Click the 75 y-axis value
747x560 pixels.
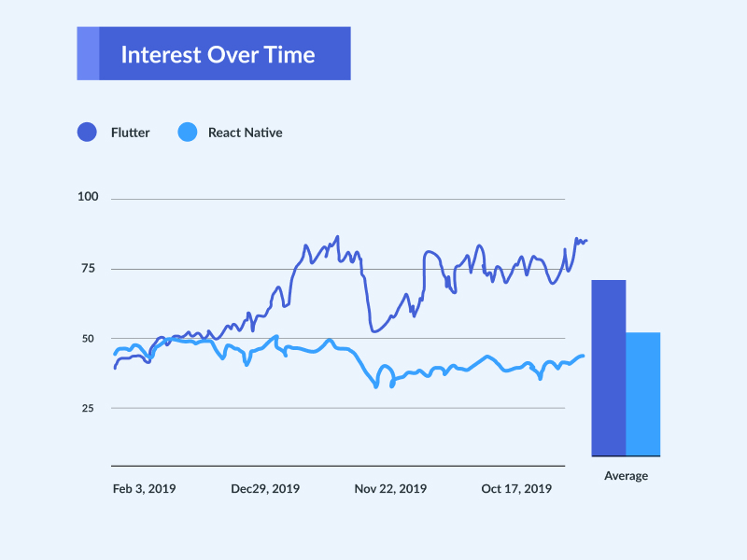click(x=88, y=269)
